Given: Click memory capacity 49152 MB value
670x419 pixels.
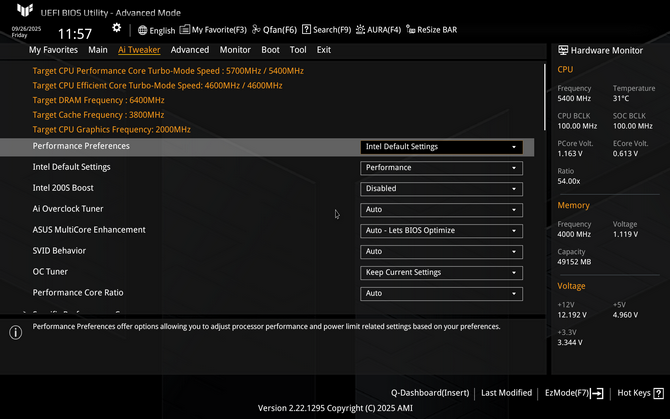Looking at the screenshot, I should click(574, 262).
